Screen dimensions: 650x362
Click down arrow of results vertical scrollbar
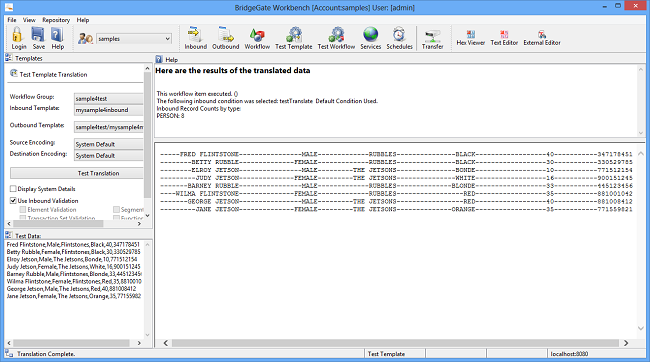pyautogui.click(x=640, y=328)
